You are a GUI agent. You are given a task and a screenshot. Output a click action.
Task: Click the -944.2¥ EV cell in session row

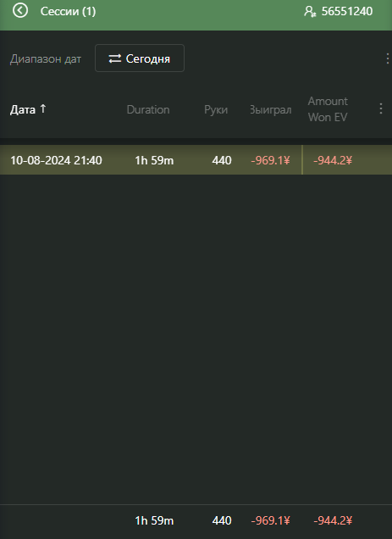333,160
